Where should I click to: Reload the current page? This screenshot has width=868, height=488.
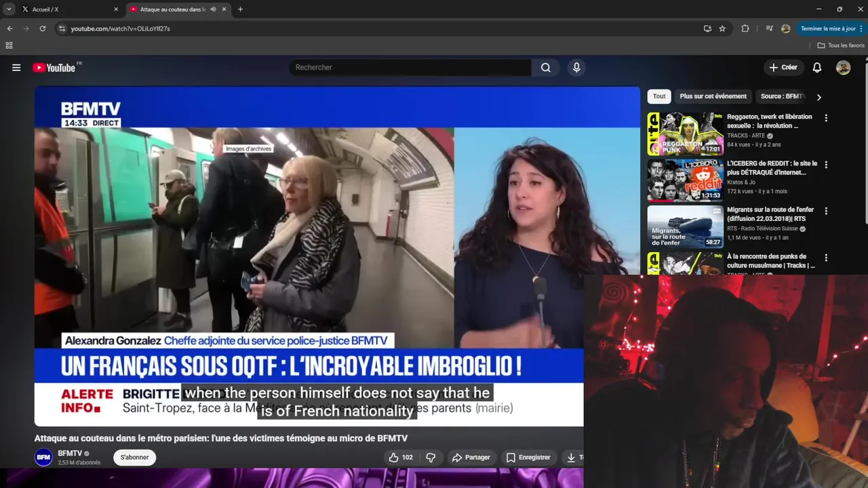coord(42,28)
